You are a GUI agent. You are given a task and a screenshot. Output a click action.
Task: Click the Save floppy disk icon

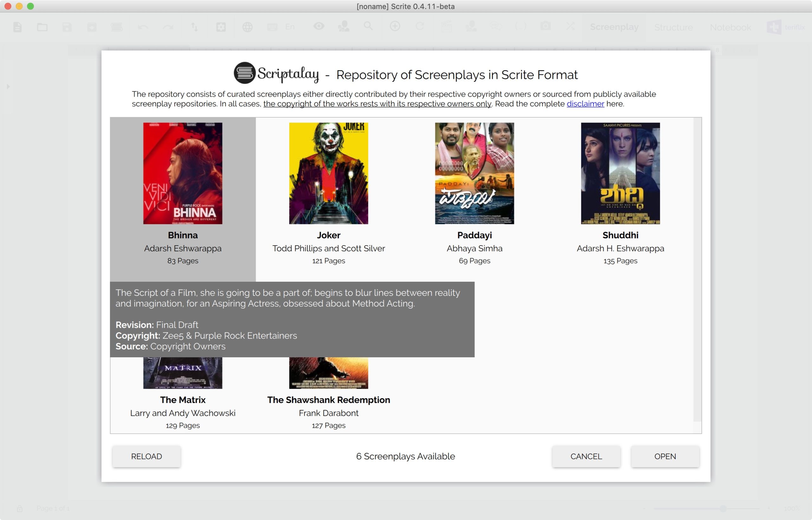tap(67, 27)
